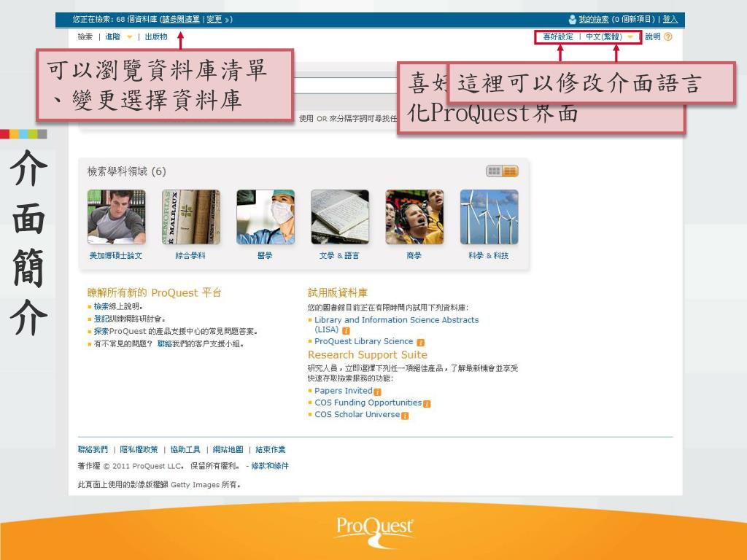The height and width of the screenshot is (560, 747).
Task: Click the 科學 & 科技 text link
Action: tap(488, 256)
